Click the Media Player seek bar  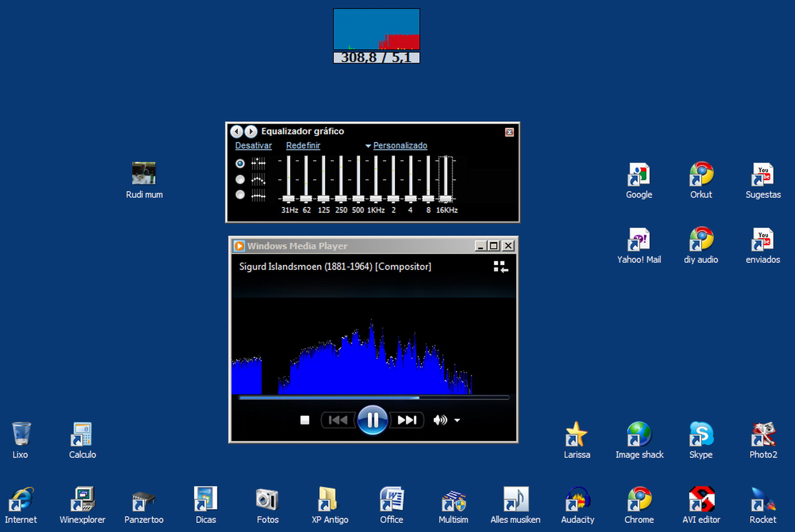click(374, 397)
